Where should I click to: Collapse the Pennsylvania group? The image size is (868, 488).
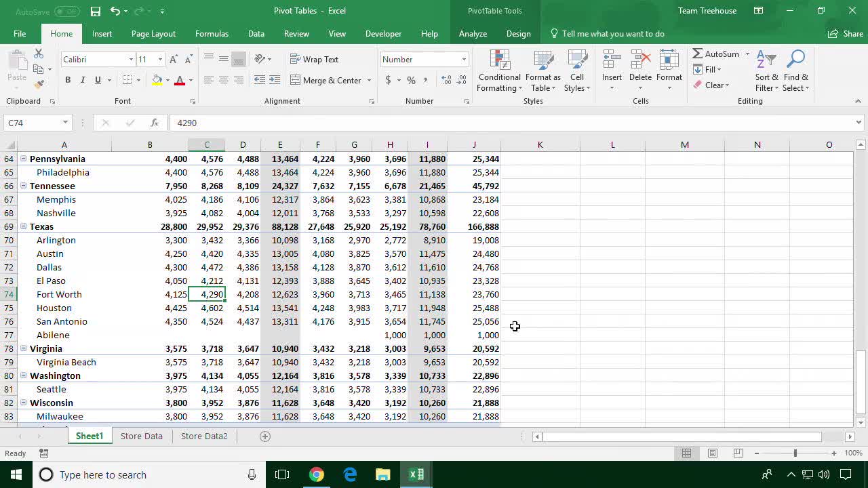point(23,159)
